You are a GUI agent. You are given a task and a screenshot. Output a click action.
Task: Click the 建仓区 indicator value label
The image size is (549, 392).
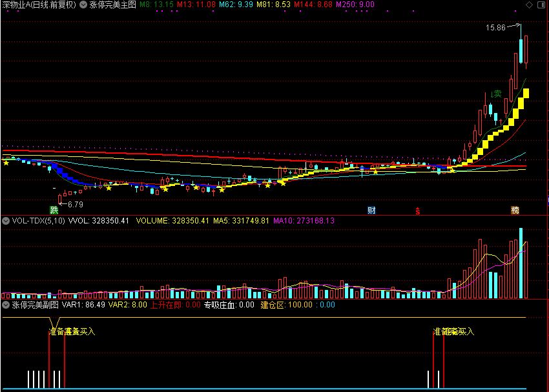(x=273, y=304)
